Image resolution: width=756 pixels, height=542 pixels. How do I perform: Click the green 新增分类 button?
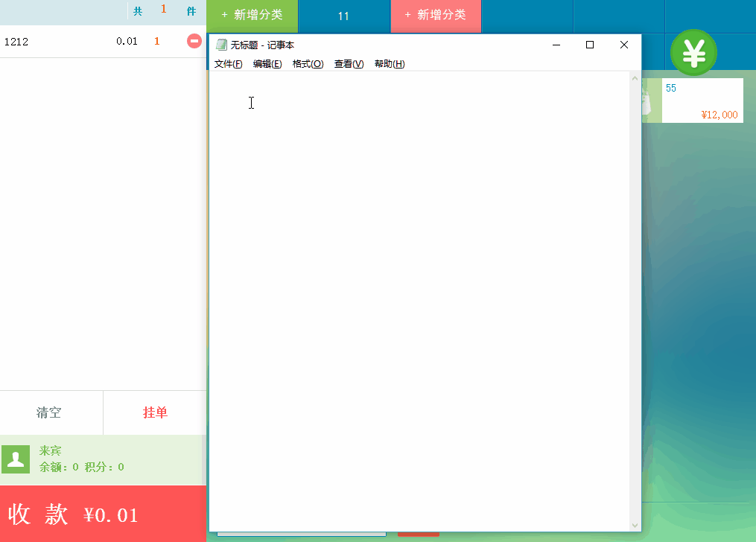tap(252, 16)
